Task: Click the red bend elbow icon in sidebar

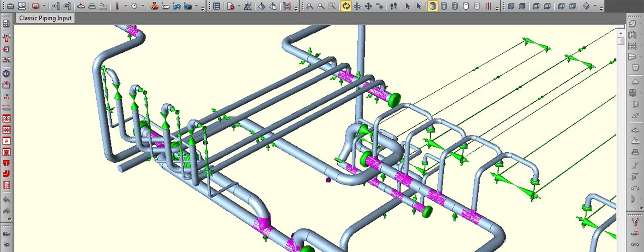Action: coord(6,174)
